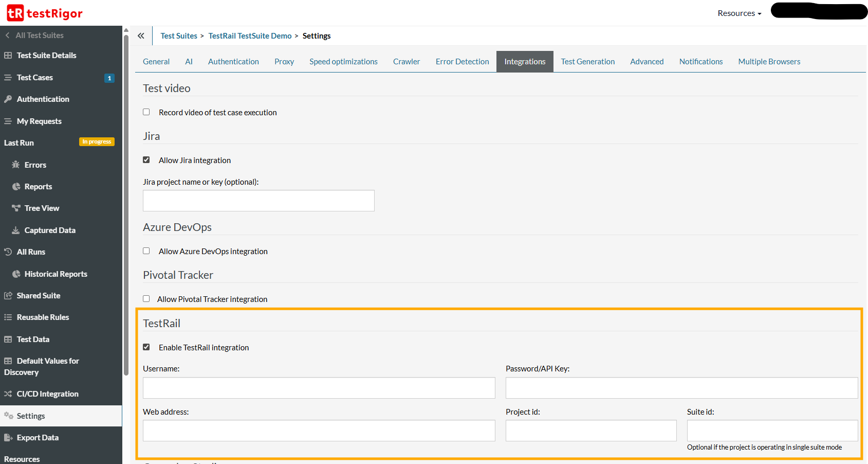This screenshot has width=868, height=464.
Task: Open the Speed optimizations tab
Action: coord(343,62)
